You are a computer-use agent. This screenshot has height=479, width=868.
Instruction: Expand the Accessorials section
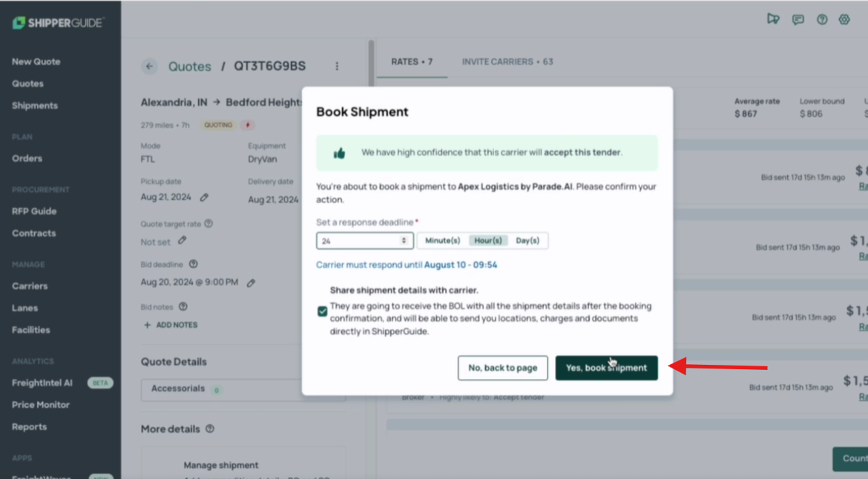243,389
